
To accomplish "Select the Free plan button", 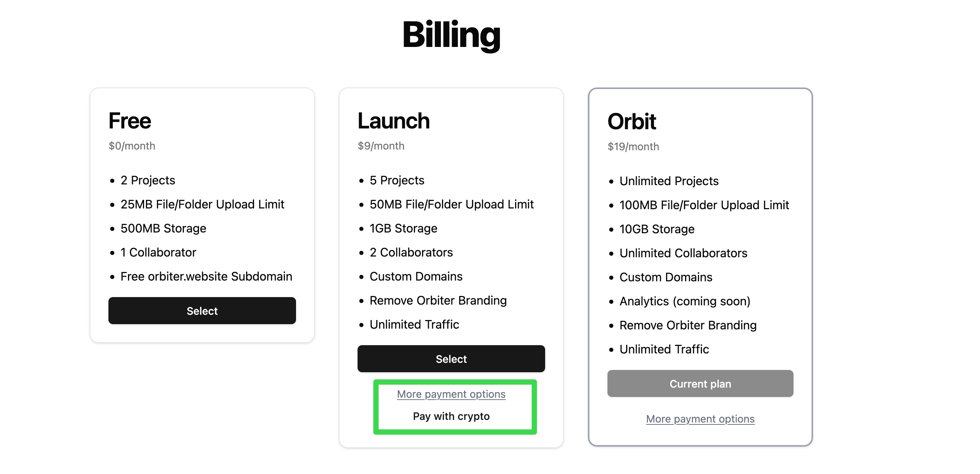I will tap(202, 311).
